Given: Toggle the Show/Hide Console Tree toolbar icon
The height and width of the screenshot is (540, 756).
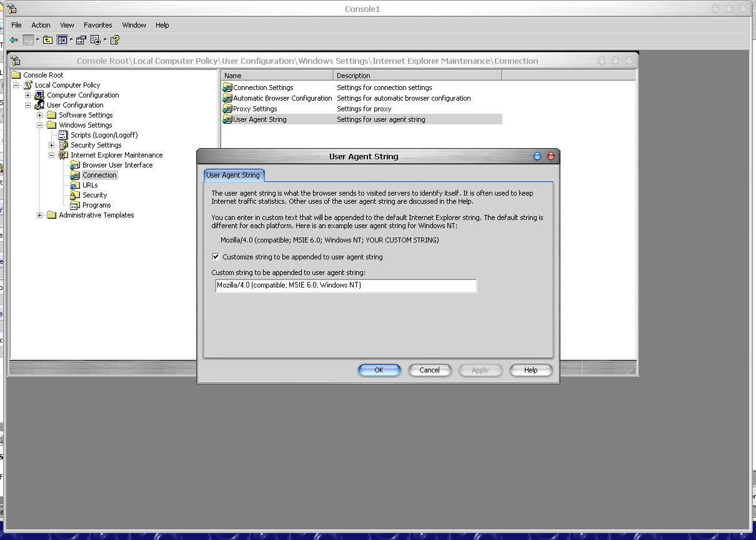Looking at the screenshot, I should click(62, 40).
